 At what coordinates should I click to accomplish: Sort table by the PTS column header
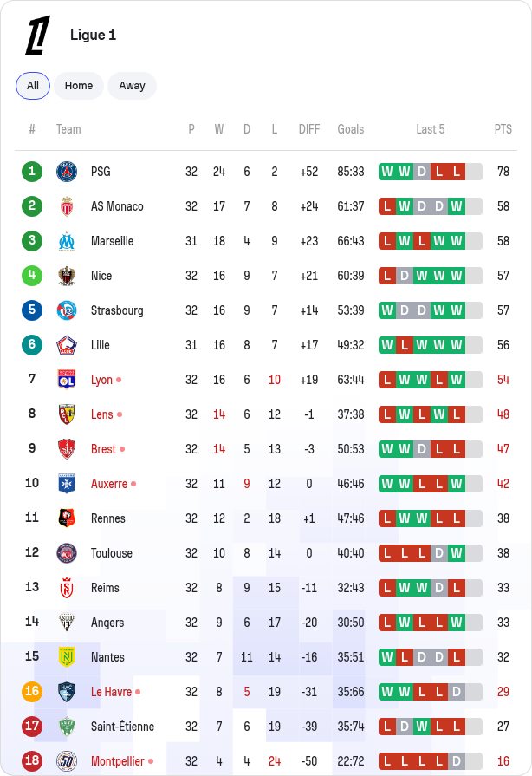(503, 129)
